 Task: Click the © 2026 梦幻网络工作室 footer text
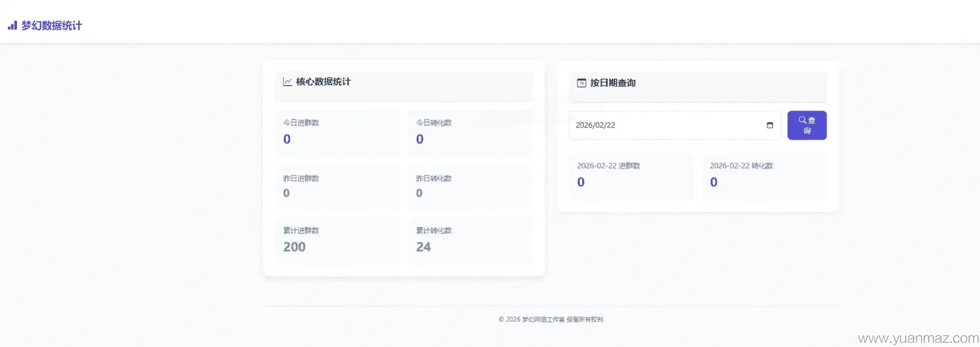[x=551, y=319]
